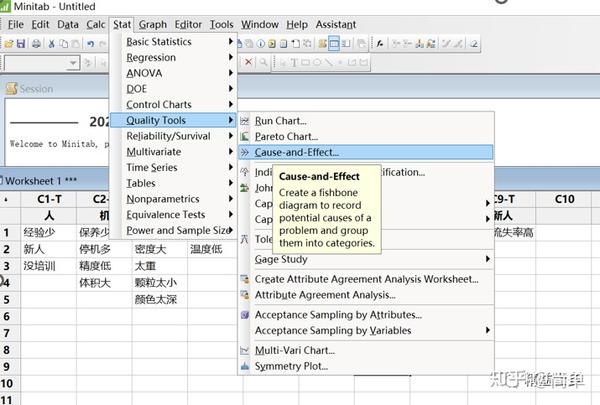Open the Tables submenu entry
The width and height of the screenshot is (600, 405).
click(x=173, y=183)
